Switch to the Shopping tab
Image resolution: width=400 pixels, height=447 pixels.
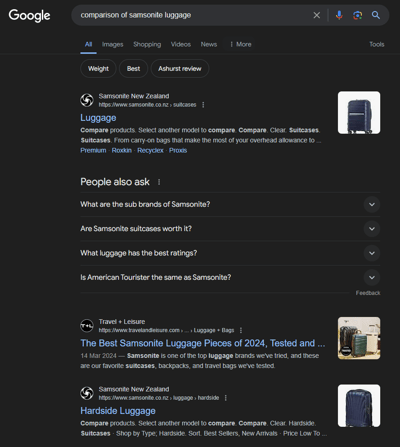tap(147, 44)
